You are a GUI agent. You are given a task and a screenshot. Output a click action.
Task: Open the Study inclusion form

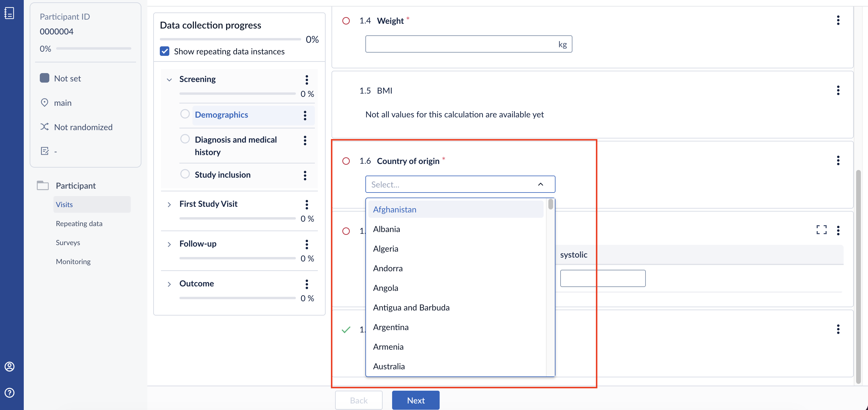(222, 174)
